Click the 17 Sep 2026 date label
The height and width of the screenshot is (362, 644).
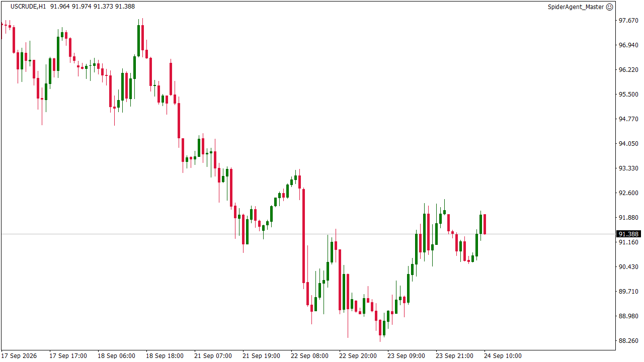(19, 356)
